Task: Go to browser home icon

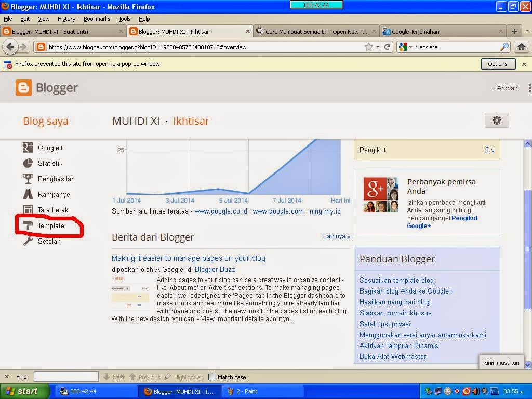Action: point(522,47)
